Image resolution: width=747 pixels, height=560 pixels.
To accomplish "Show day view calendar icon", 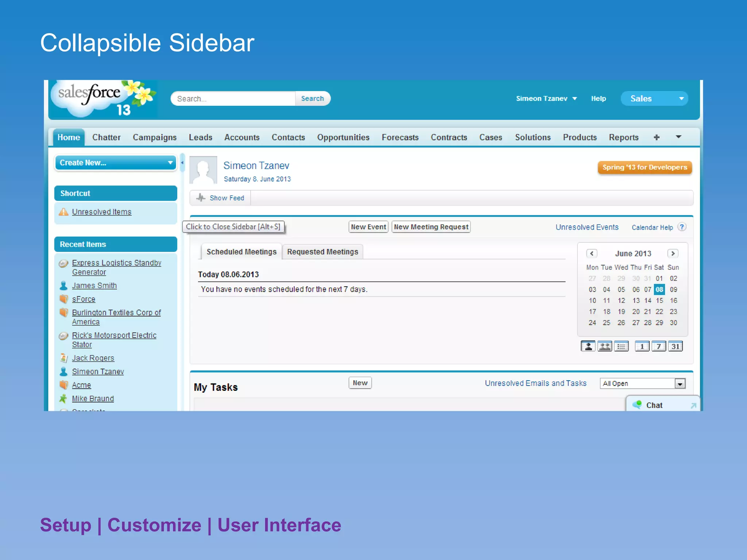I will (x=642, y=346).
